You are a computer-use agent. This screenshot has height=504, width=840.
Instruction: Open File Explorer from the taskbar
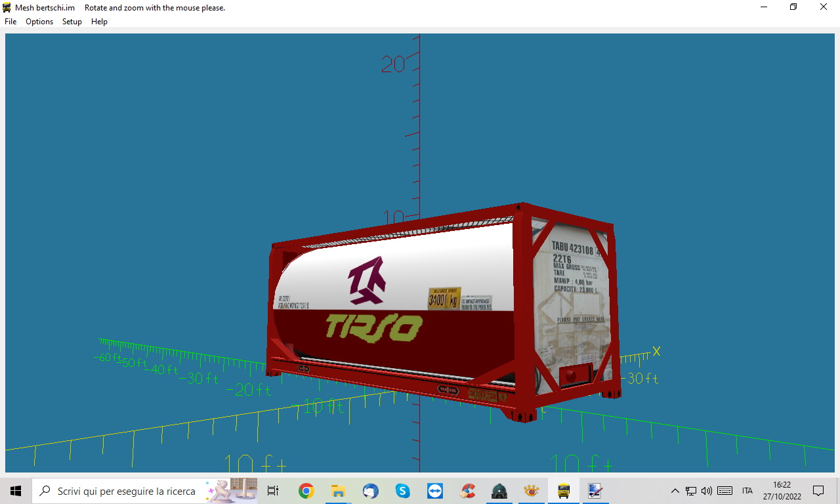point(338,491)
